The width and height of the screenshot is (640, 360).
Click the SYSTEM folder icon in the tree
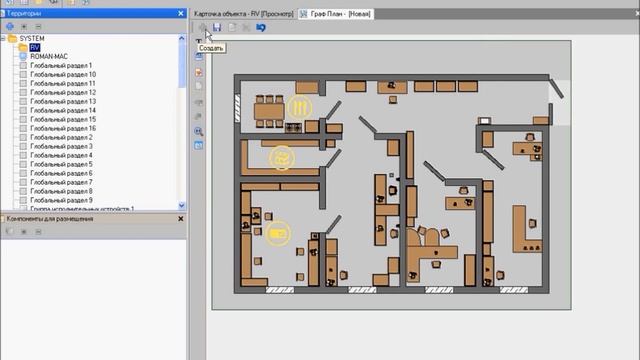pos(13,38)
